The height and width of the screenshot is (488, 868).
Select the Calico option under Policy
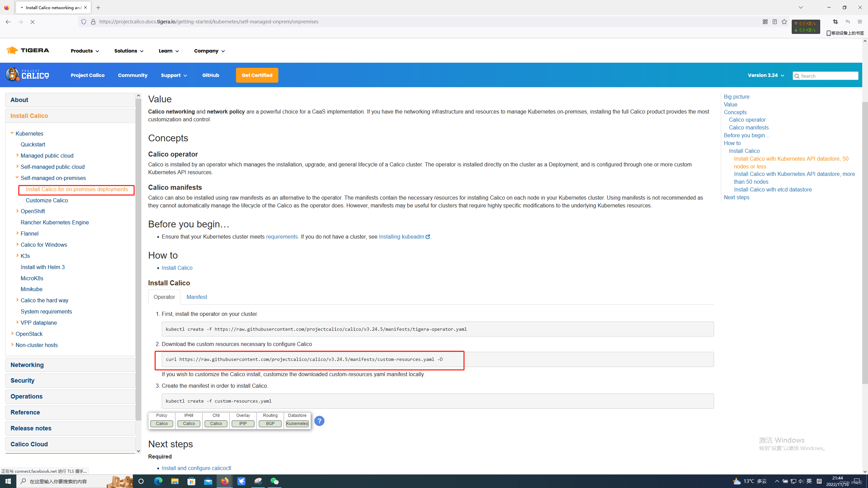click(162, 424)
